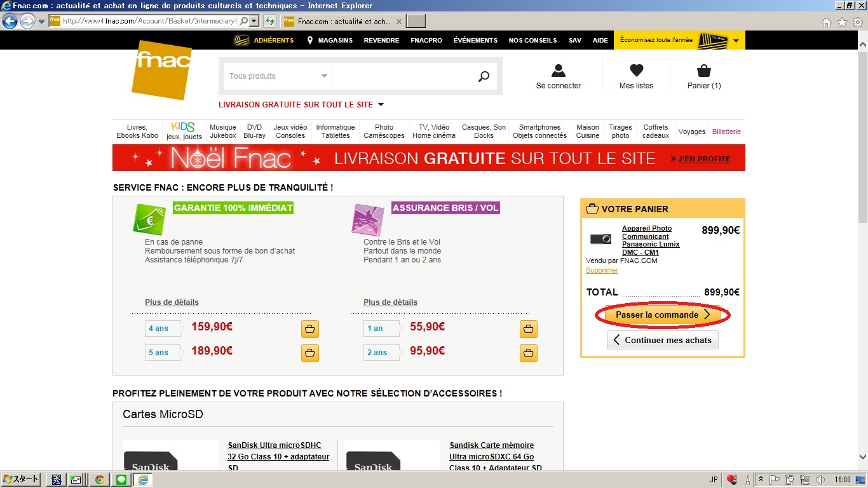This screenshot has width=868, height=488.
Task: Open the SAV menu item
Action: click(575, 40)
